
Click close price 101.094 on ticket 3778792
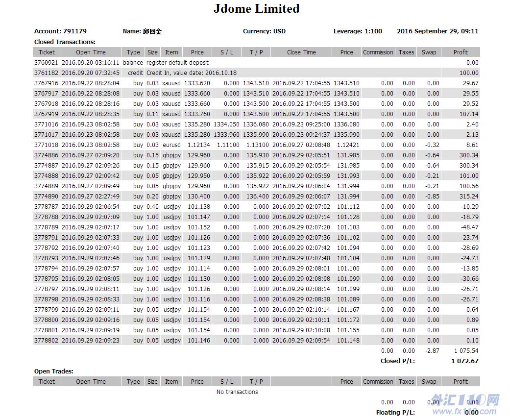point(348,248)
